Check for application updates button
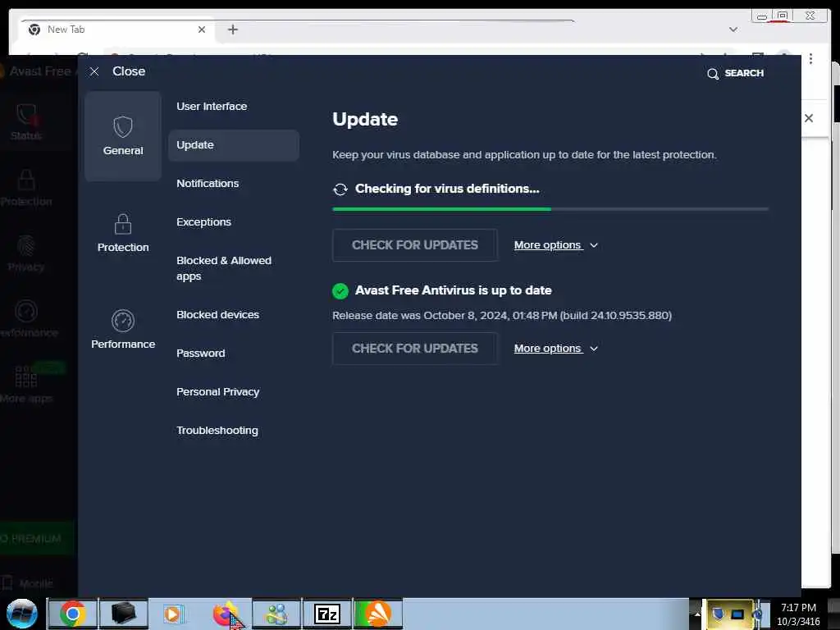 [x=414, y=348]
